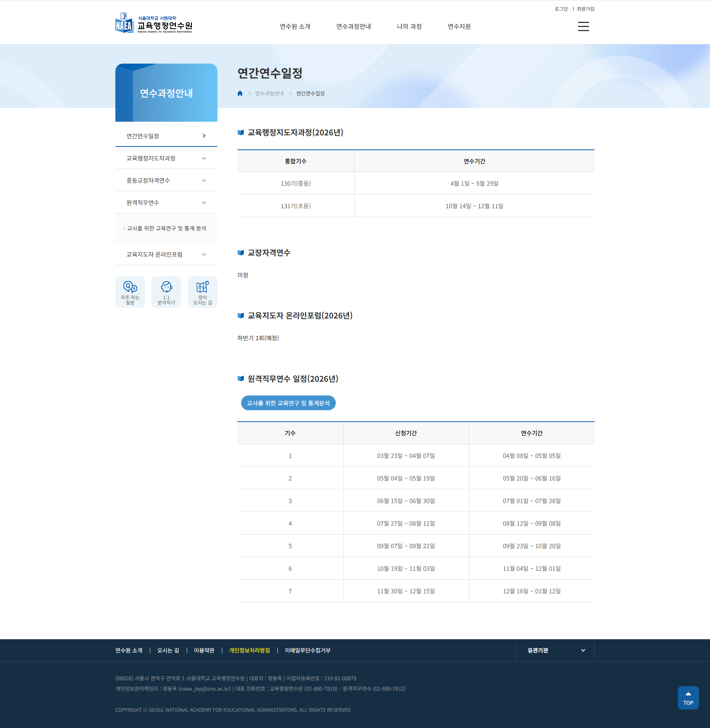Open 1:1 문의하기 inquiry icon
Viewport: 710px width, 728px height.
(x=166, y=292)
